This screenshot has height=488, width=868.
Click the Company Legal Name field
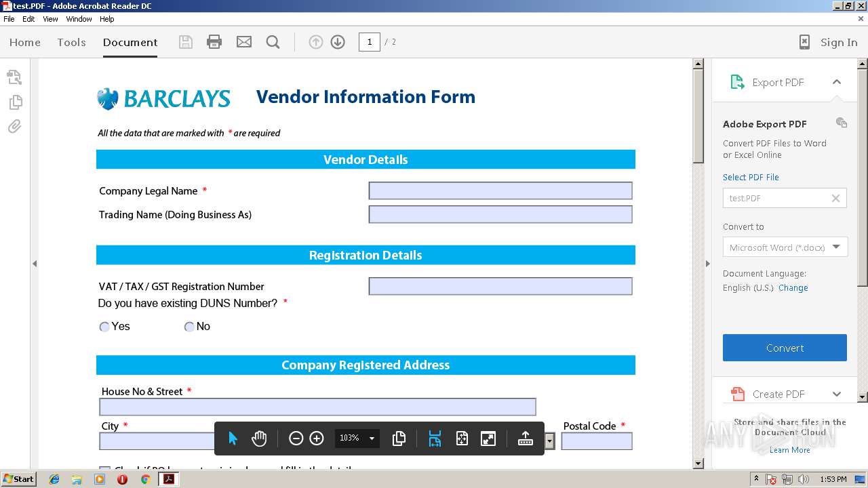click(x=500, y=190)
